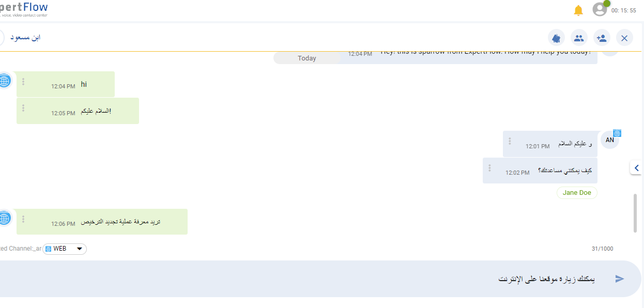Viewport: 644px width, 308px height.
Task: Click the chat vertical scrollbar
Action: tap(635, 213)
